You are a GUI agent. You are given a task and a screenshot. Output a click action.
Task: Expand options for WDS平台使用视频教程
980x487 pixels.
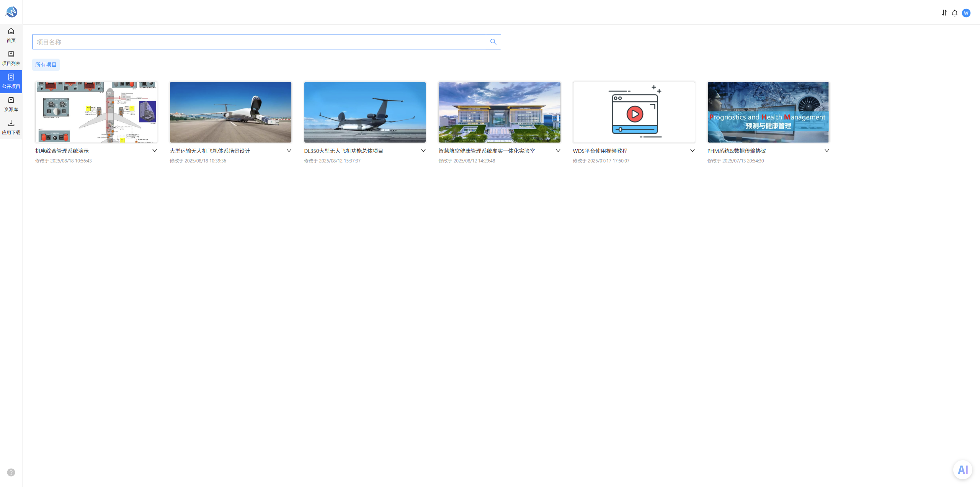click(x=693, y=151)
